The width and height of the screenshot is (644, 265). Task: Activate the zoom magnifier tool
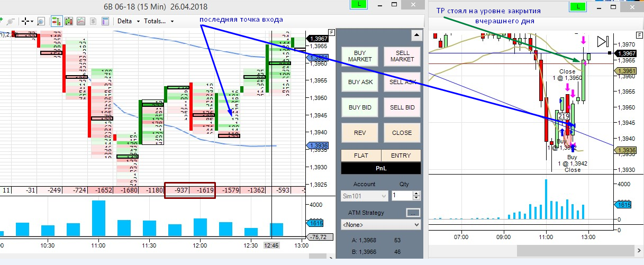(x=41, y=21)
